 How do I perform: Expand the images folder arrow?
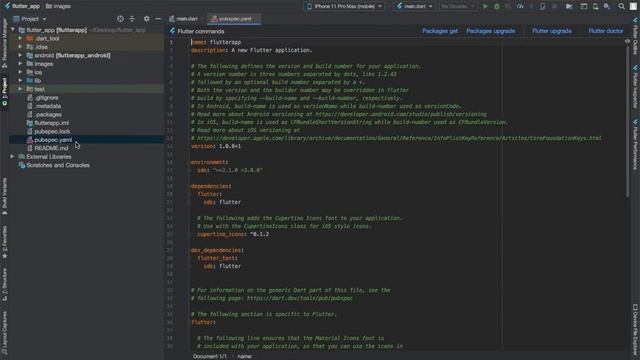pos(20,64)
